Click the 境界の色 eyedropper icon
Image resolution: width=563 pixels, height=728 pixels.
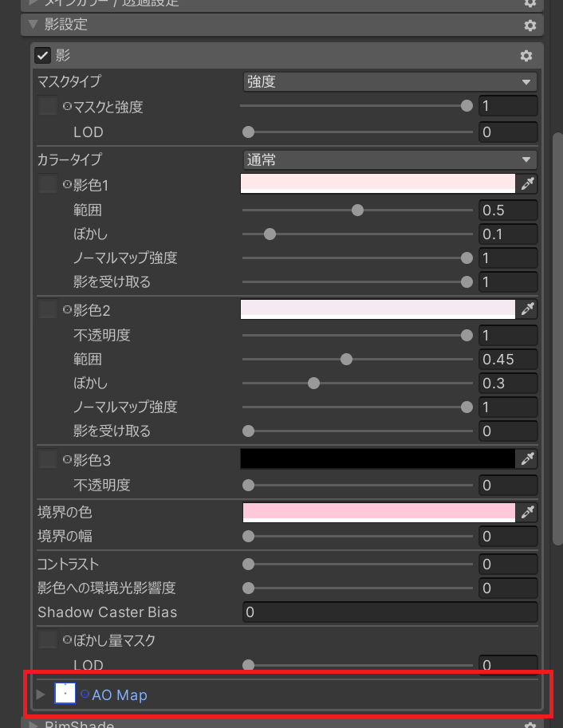click(527, 512)
